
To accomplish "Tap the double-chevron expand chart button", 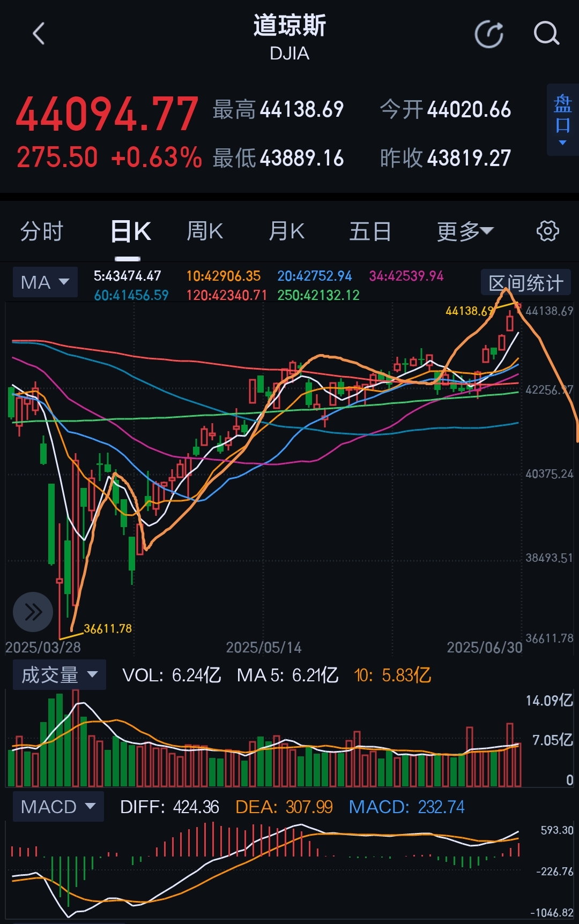I will 33,612.
